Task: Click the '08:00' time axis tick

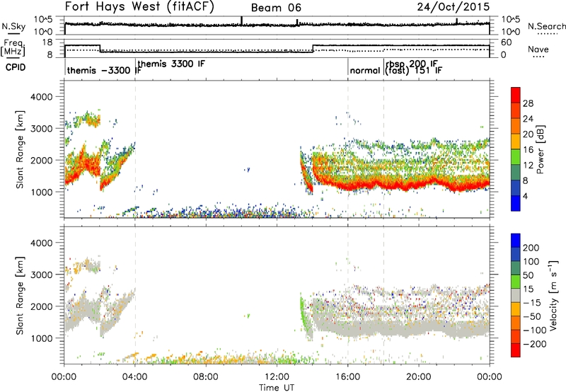Action: tap(206, 377)
